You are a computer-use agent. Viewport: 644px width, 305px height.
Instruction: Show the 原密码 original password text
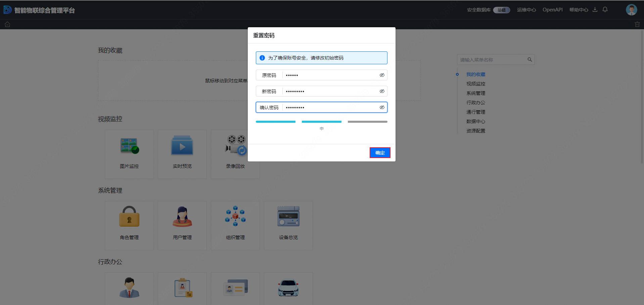[x=382, y=75]
